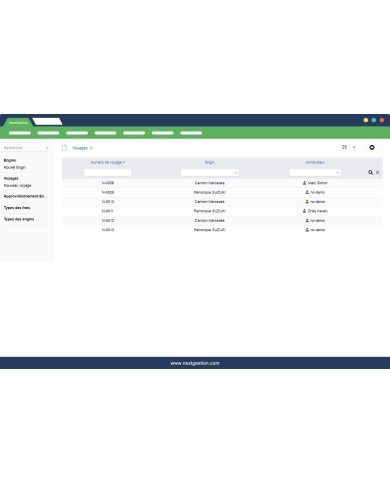The width and height of the screenshot is (390, 484).
Task: Click Camion Mercedes in row N-0008
Action: click(x=210, y=183)
